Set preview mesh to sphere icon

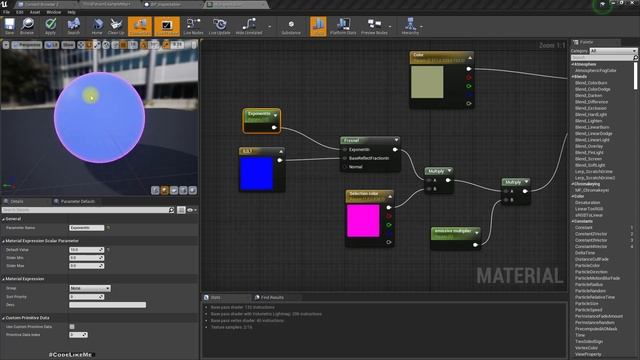click(x=164, y=190)
